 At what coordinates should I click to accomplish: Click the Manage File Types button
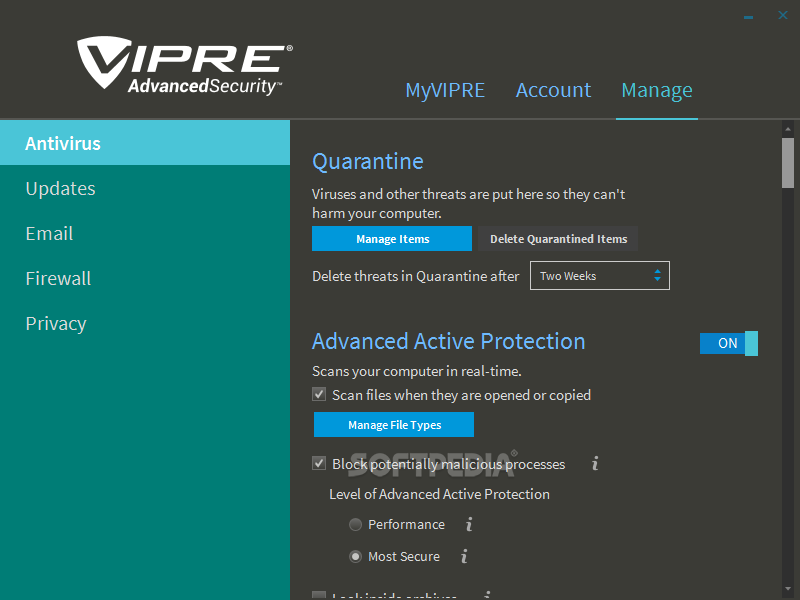[394, 424]
